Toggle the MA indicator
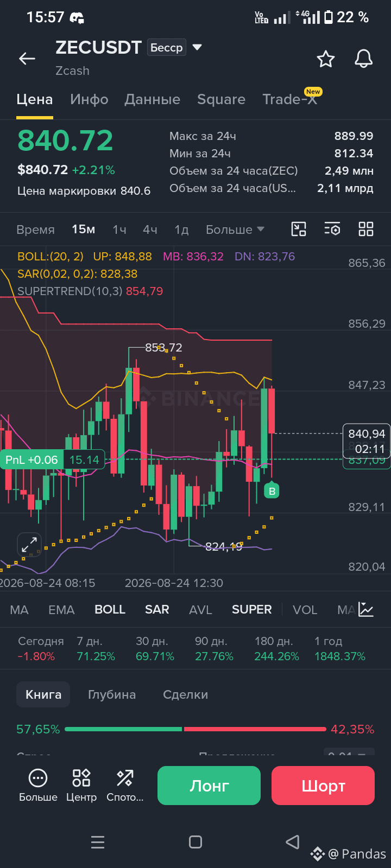This screenshot has width=391, height=868. click(19, 610)
